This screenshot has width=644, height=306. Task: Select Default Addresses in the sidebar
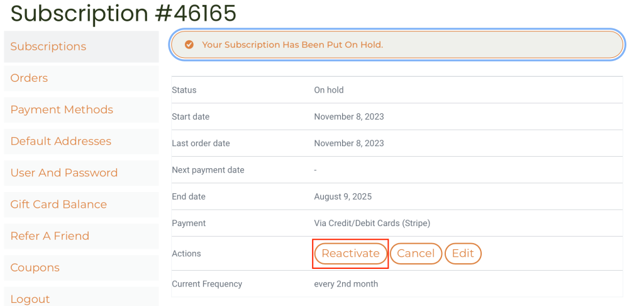coord(60,141)
